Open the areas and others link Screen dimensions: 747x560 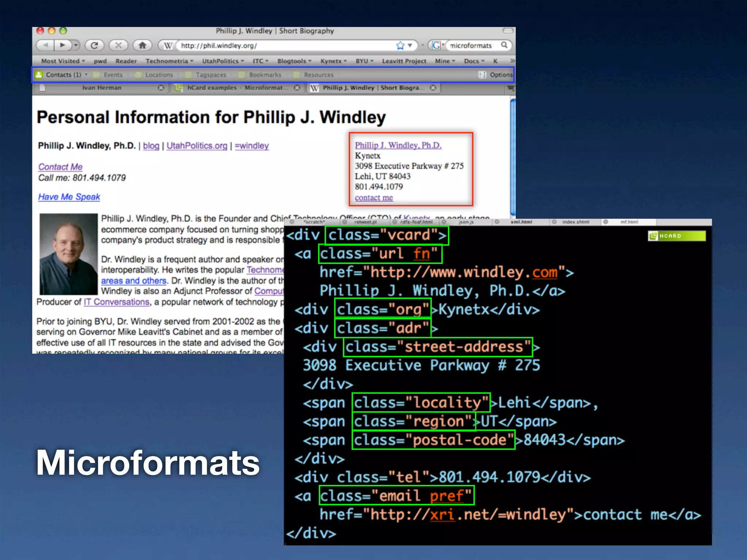[x=134, y=281]
